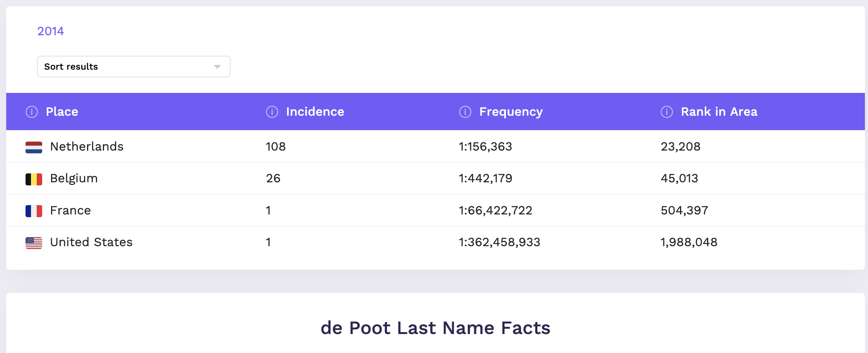
Task: Sort by Rank in Area header
Action: click(x=719, y=112)
